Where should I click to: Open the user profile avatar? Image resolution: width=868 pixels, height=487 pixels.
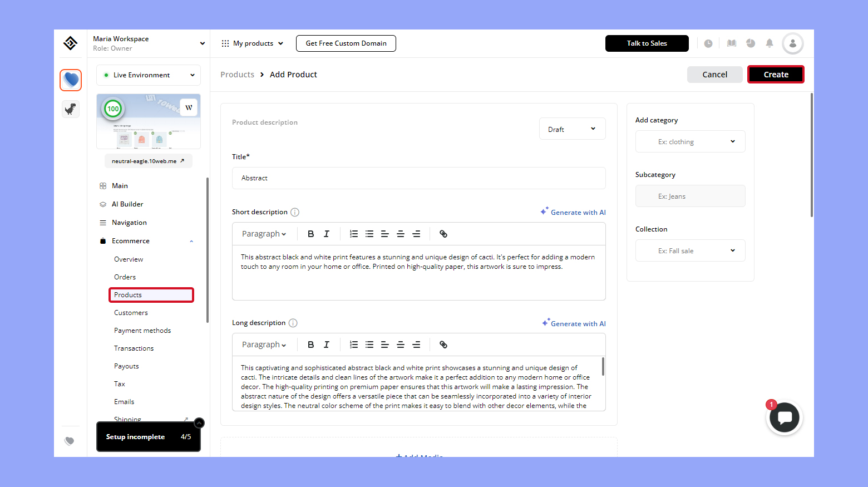(x=792, y=43)
